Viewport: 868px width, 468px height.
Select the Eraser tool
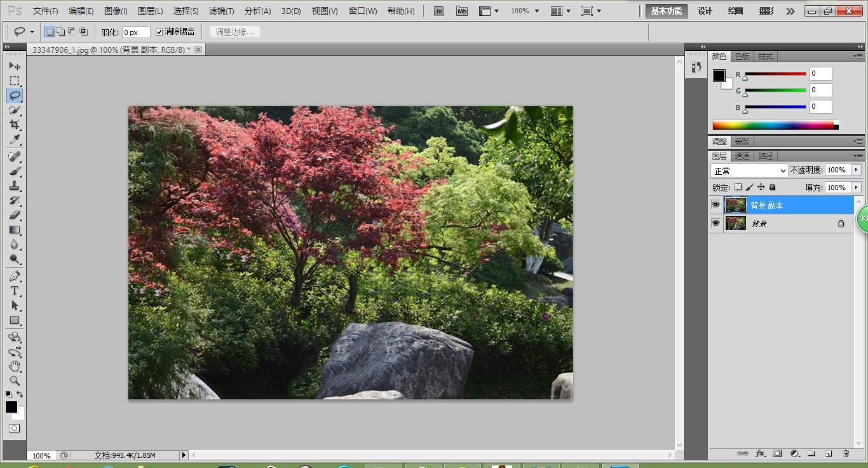[15, 216]
